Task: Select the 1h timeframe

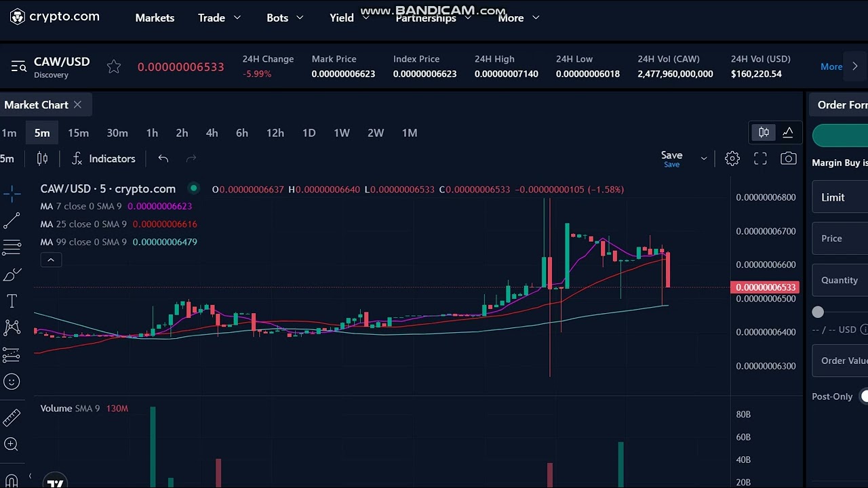Action: click(x=152, y=133)
